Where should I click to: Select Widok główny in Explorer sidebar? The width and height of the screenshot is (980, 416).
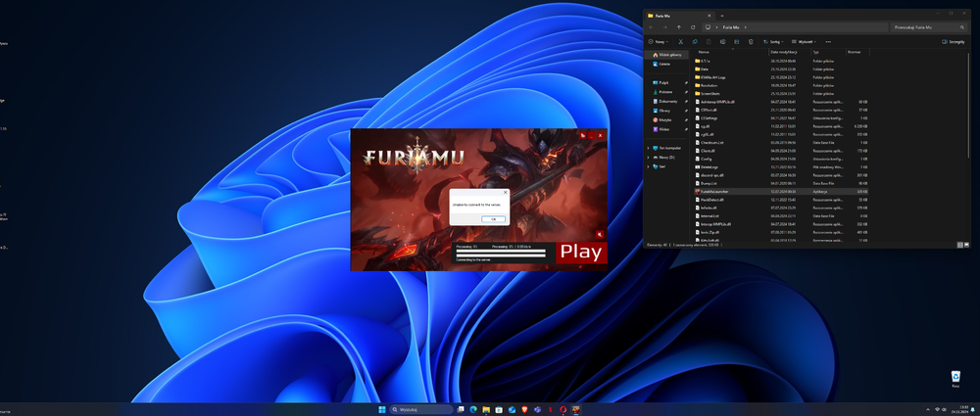point(666,55)
